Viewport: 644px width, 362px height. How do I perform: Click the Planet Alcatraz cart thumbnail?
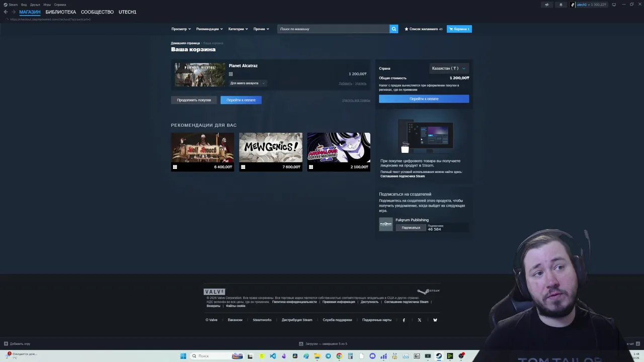pyautogui.click(x=200, y=74)
